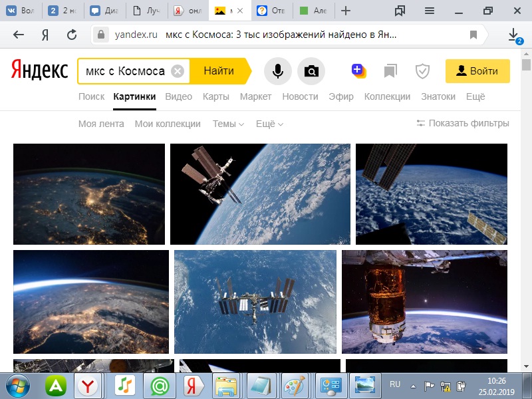Image resolution: width=532 pixels, height=399 pixels.
Task: Open the Мои коллекции link
Action: pyautogui.click(x=168, y=124)
